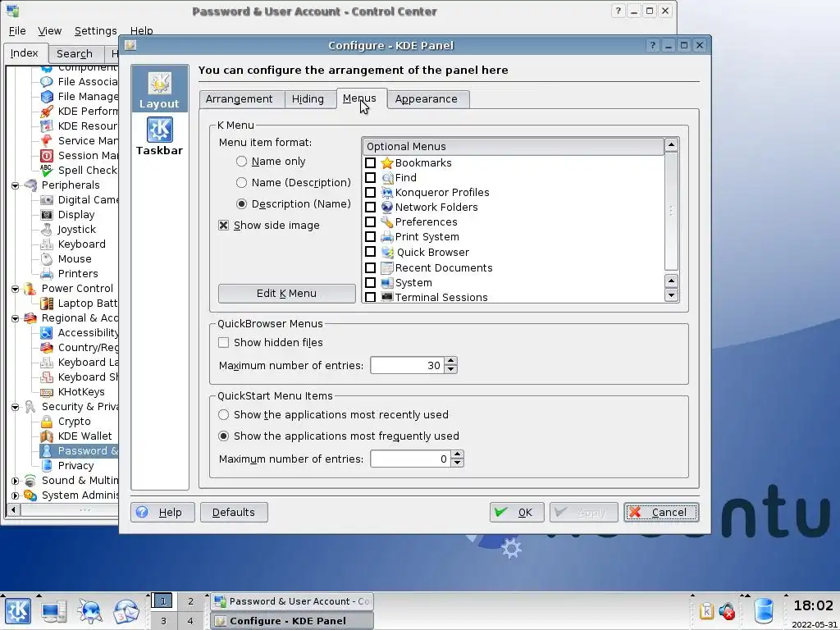
Task: Click QuickStart maximum entries field
Action: 410,459
